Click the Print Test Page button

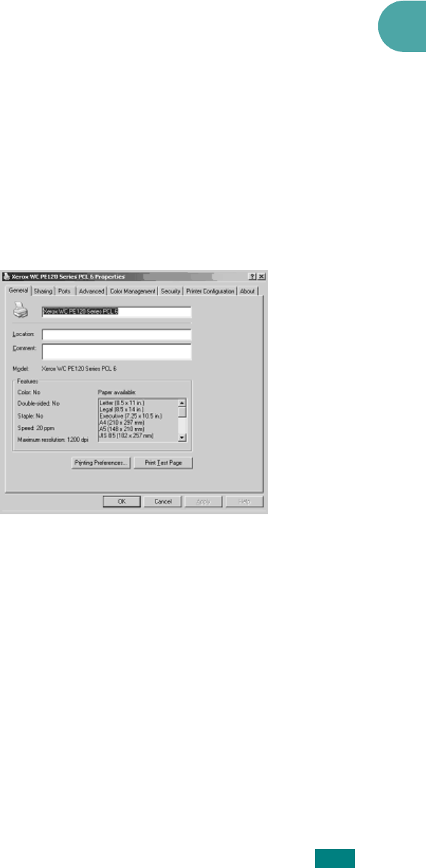163,464
